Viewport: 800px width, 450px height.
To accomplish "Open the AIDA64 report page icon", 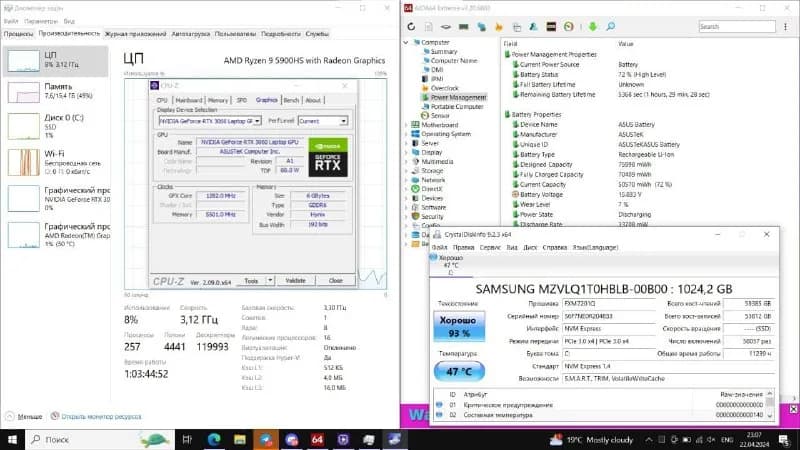I will coord(429,27).
